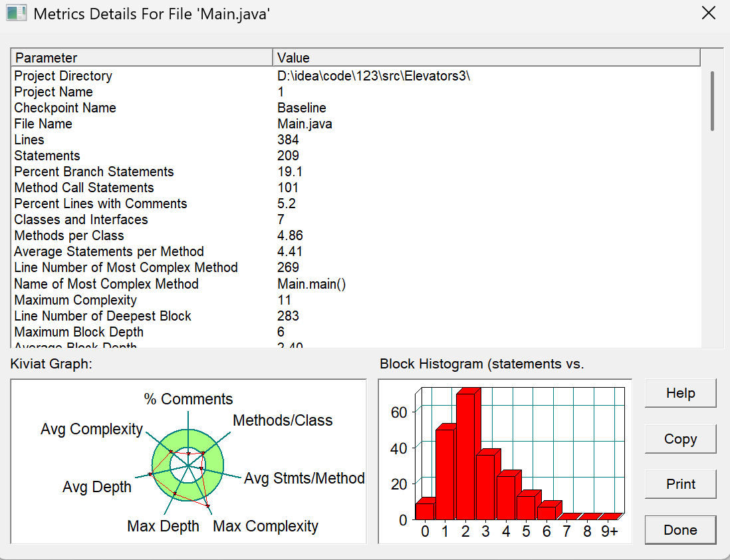Select Methods per Class row

[x=356, y=235]
